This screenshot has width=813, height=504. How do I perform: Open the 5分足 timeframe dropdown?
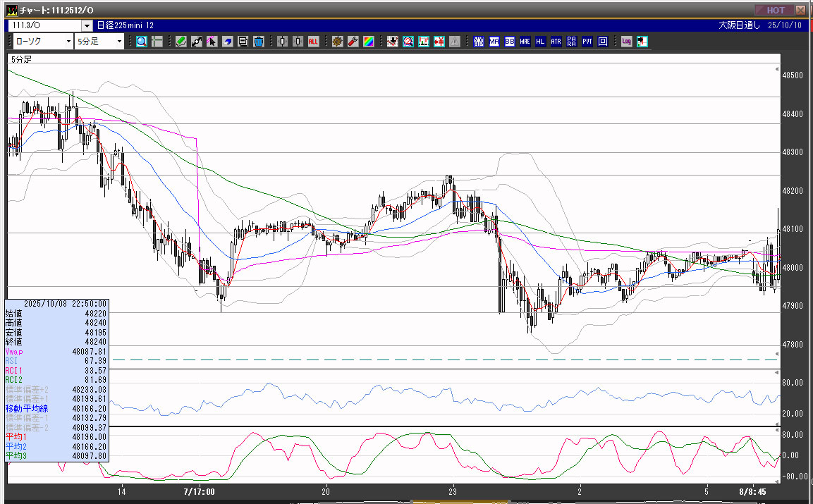[x=100, y=42]
